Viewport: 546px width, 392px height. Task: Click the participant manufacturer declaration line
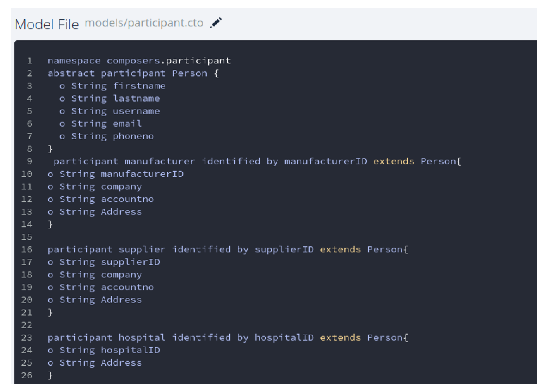tap(257, 161)
